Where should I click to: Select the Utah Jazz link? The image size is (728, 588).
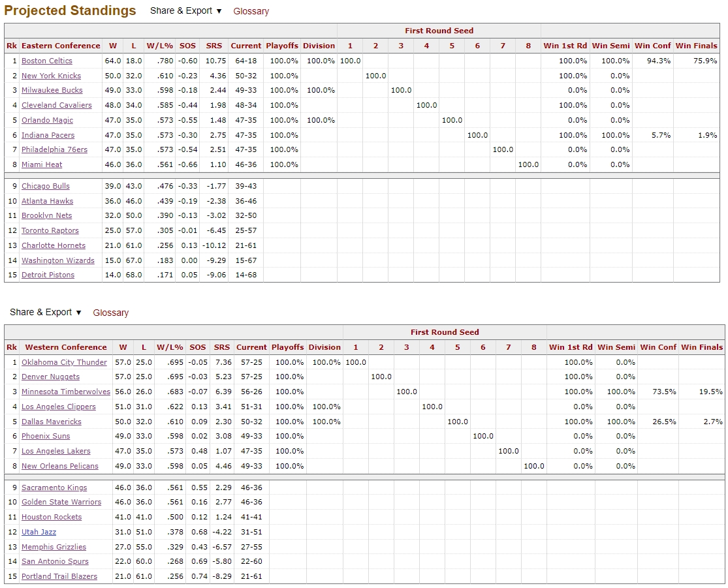tap(39, 532)
